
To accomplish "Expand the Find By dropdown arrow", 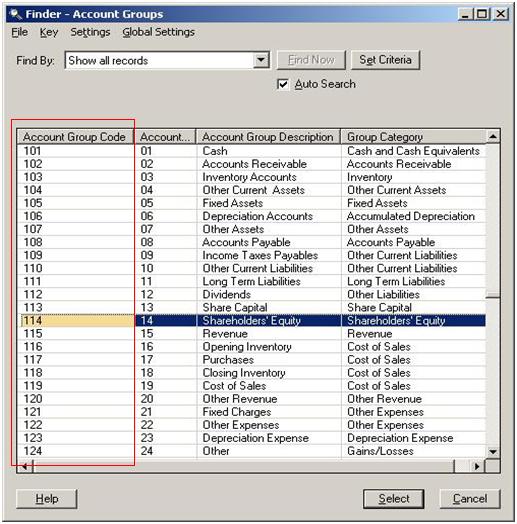I will pos(261,60).
